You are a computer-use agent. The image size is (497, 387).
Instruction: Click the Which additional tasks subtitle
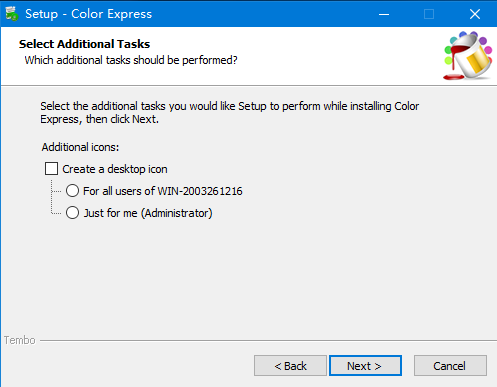pos(131,60)
